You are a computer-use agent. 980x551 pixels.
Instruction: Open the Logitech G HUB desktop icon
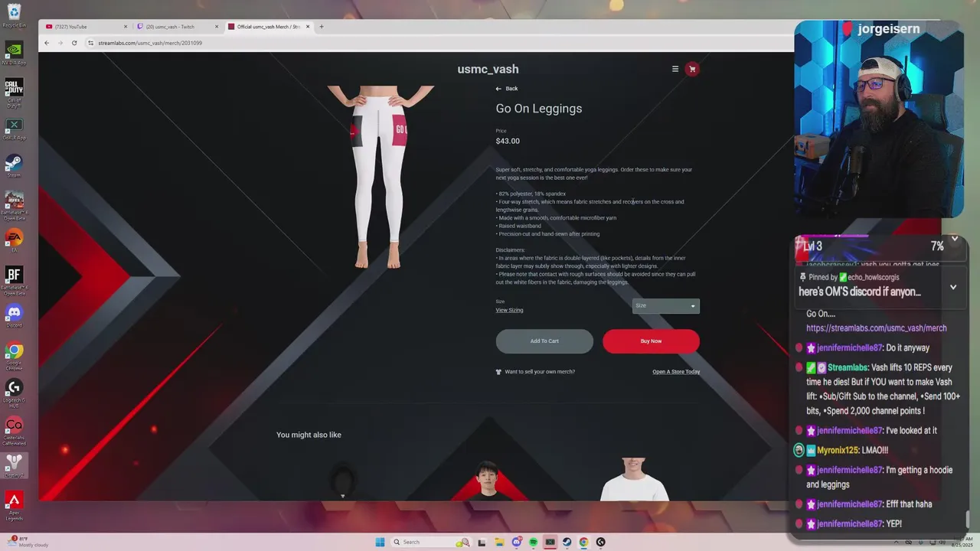pyautogui.click(x=14, y=390)
